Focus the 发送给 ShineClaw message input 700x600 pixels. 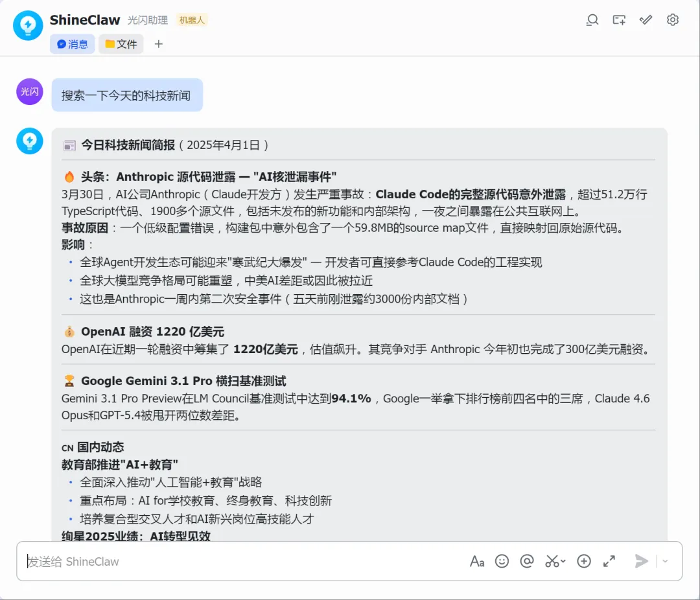[x=241, y=561]
